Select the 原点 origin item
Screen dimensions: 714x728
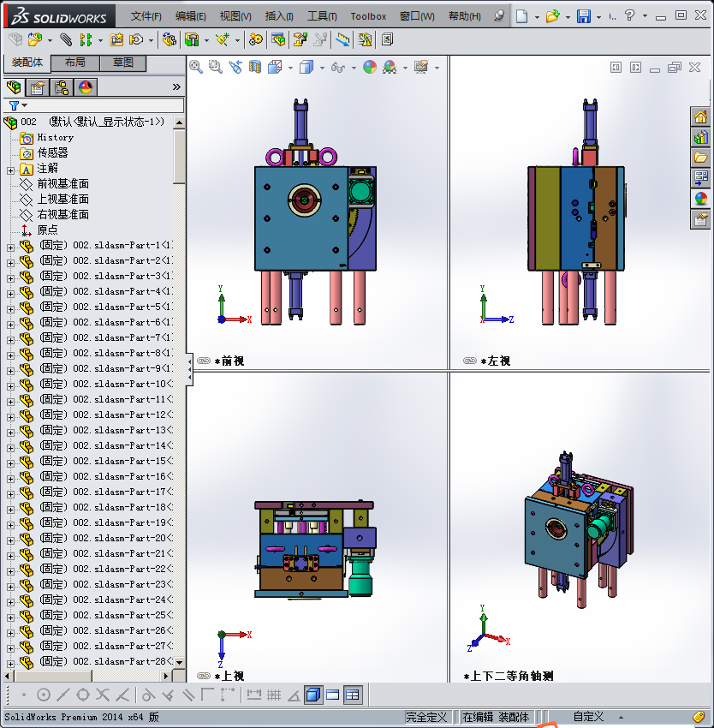(47, 230)
